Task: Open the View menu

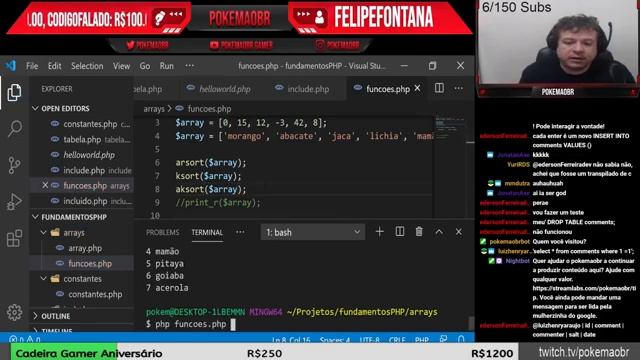Action: 121,66
